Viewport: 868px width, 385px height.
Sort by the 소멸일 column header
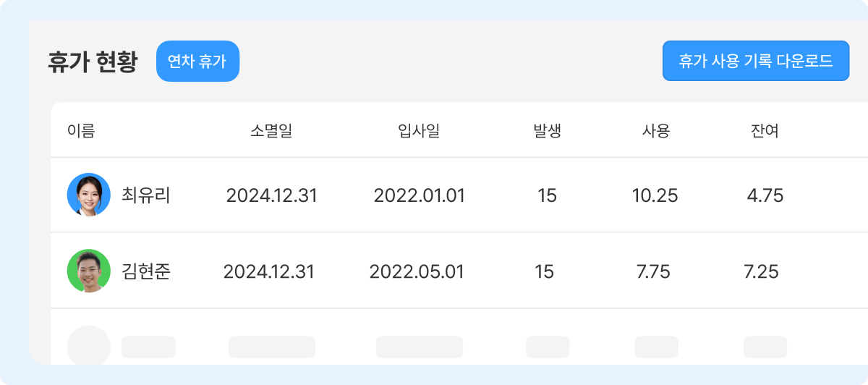click(271, 131)
